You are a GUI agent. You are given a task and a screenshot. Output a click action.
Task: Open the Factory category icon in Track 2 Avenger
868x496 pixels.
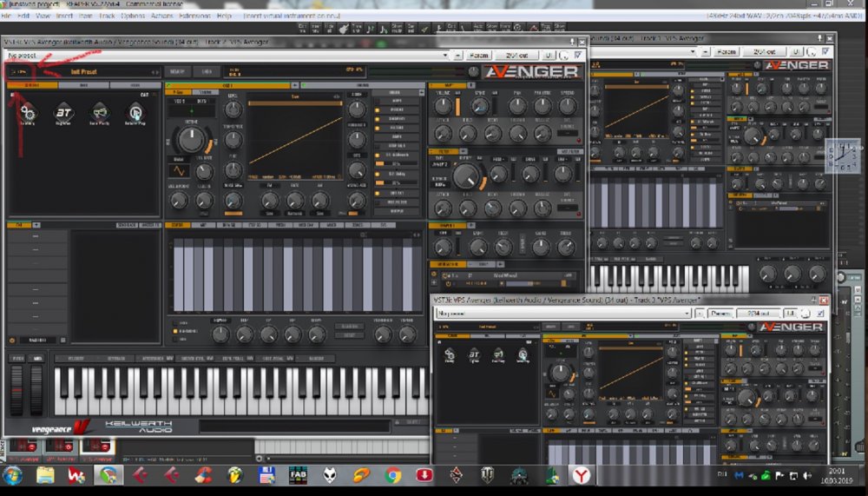point(27,113)
